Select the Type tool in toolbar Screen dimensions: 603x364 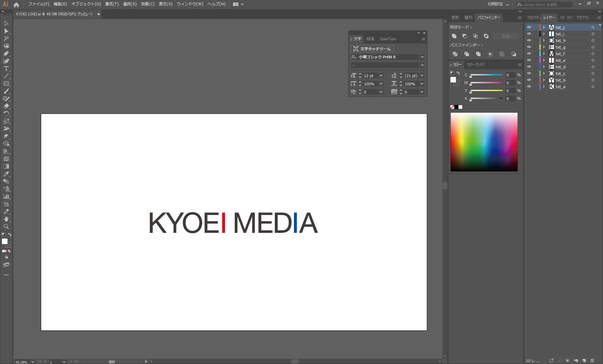(x=6, y=68)
